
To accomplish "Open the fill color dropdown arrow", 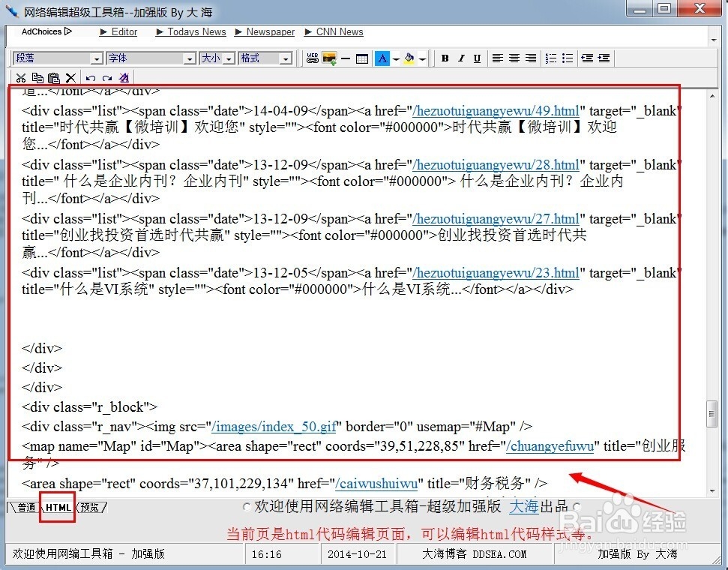I will click(x=422, y=59).
